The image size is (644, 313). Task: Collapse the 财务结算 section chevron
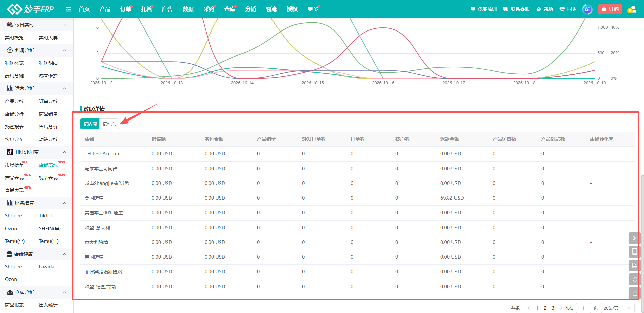[64, 203]
